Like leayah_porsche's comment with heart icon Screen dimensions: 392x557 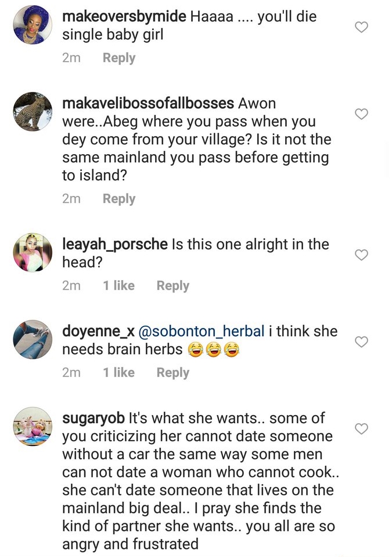point(361,255)
